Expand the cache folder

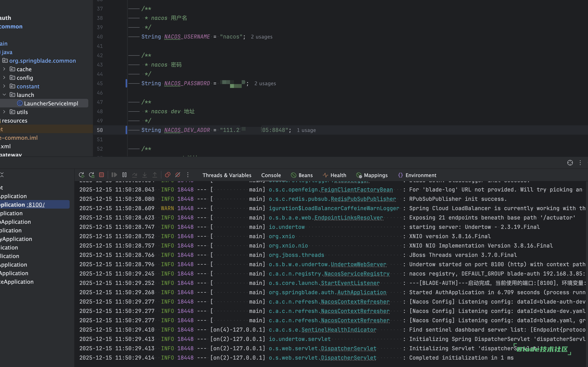click(4, 69)
